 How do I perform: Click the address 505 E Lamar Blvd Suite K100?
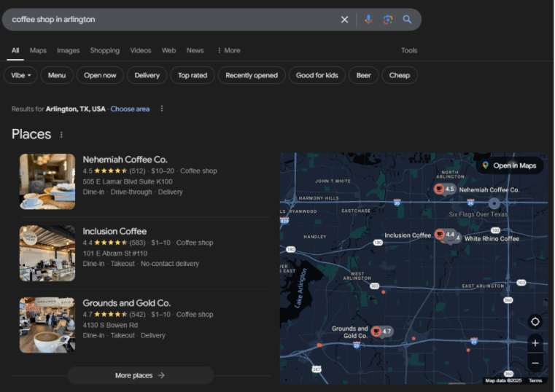tap(128, 181)
